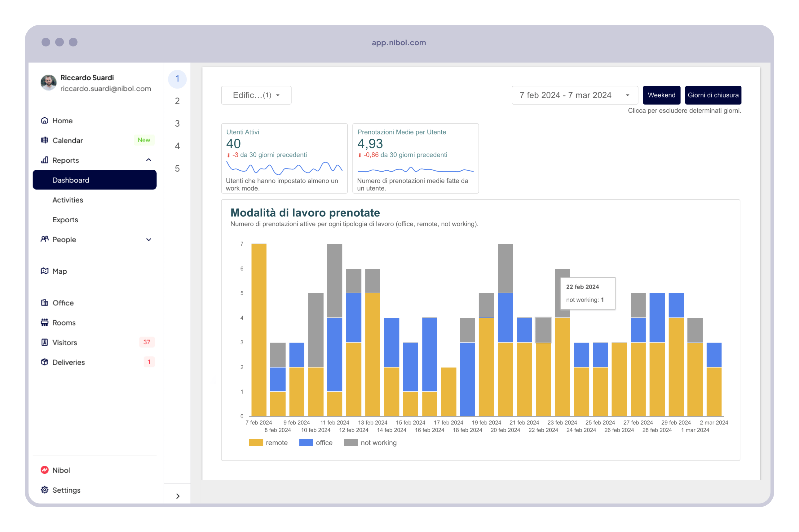
Task: Collapse the Reports section chevron
Action: [148, 160]
